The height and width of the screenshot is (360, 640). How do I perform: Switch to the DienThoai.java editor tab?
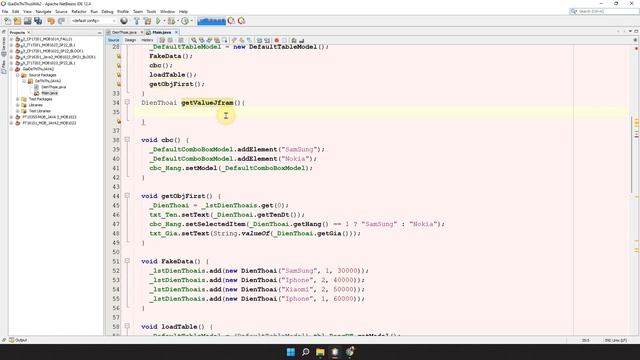point(124,32)
